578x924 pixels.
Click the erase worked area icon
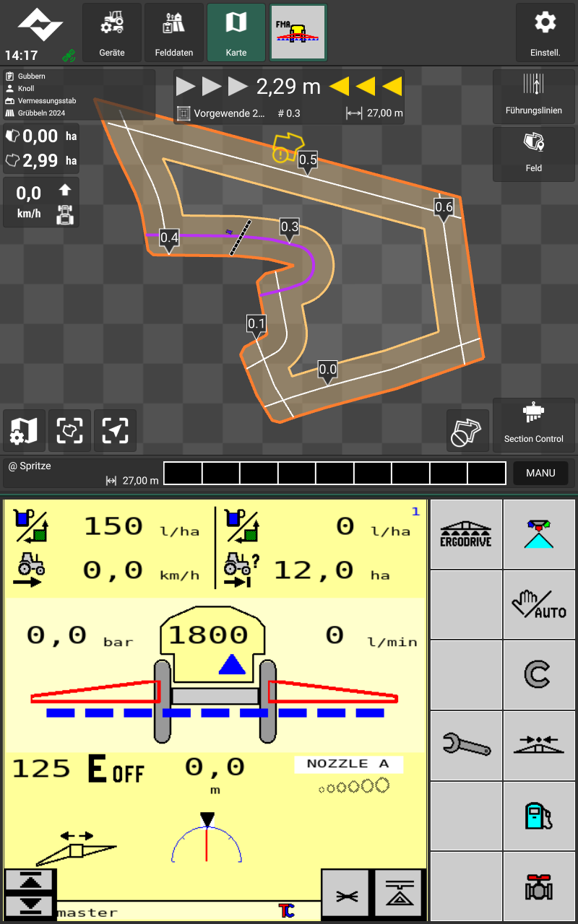[x=467, y=431]
